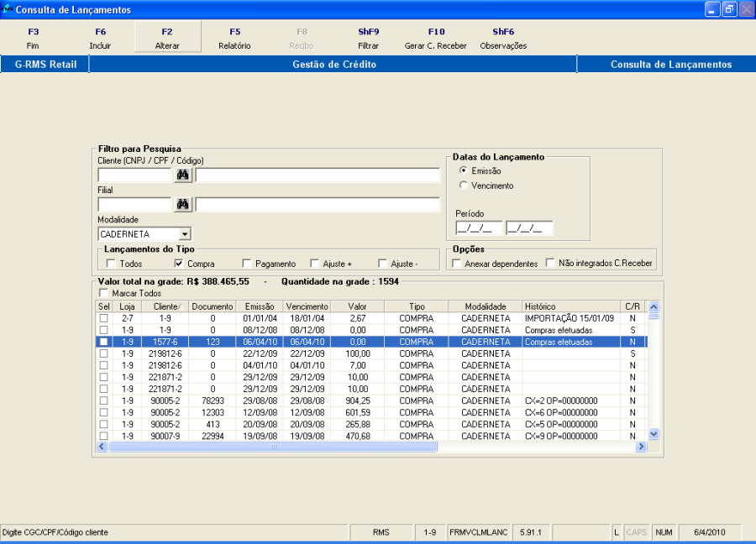
Task: Tick the Marcar Todos checkbox
Action: (103, 294)
